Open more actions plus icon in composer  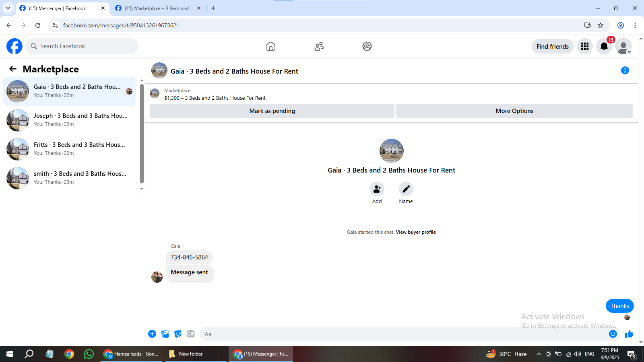pos(152,334)
